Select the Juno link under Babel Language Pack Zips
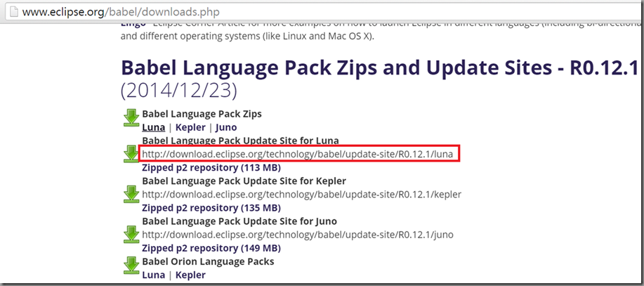The width and height of the screenshot is (644, 286). tap(226, 127)
